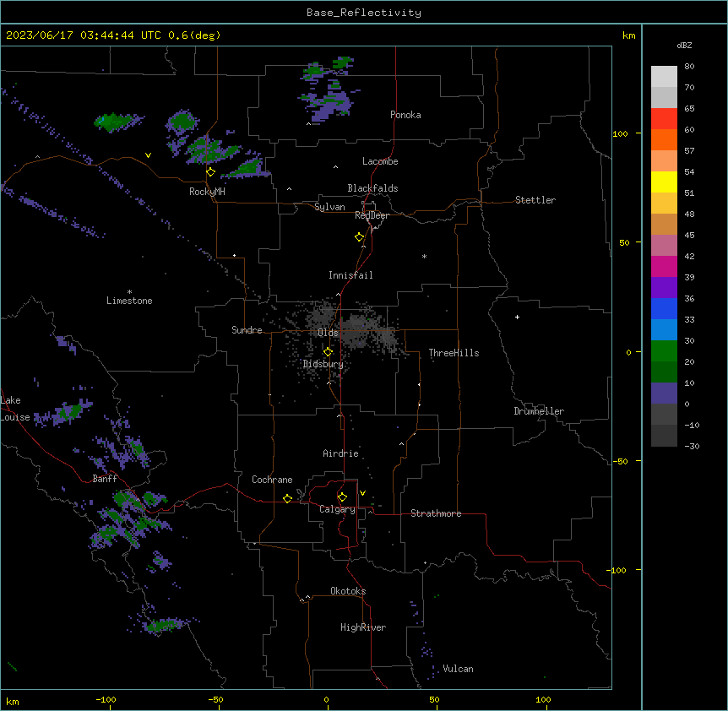Click the Lacombe city label
Screen dimensions: 728x711
tap(380, 161)
